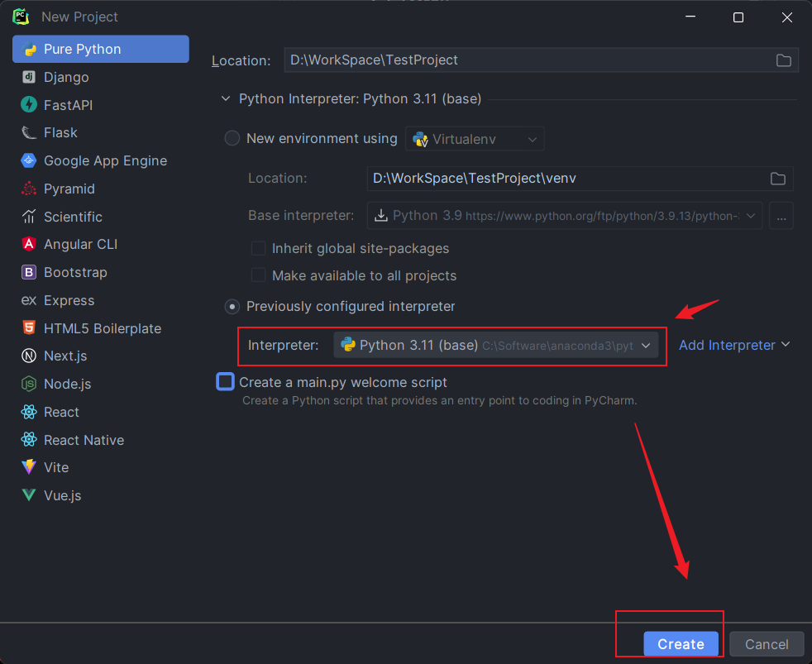This screenshot has width=812, height=664.
Task: Open the Python 3.11 (base) interpreter dropdown
Action: pos(495,346)
